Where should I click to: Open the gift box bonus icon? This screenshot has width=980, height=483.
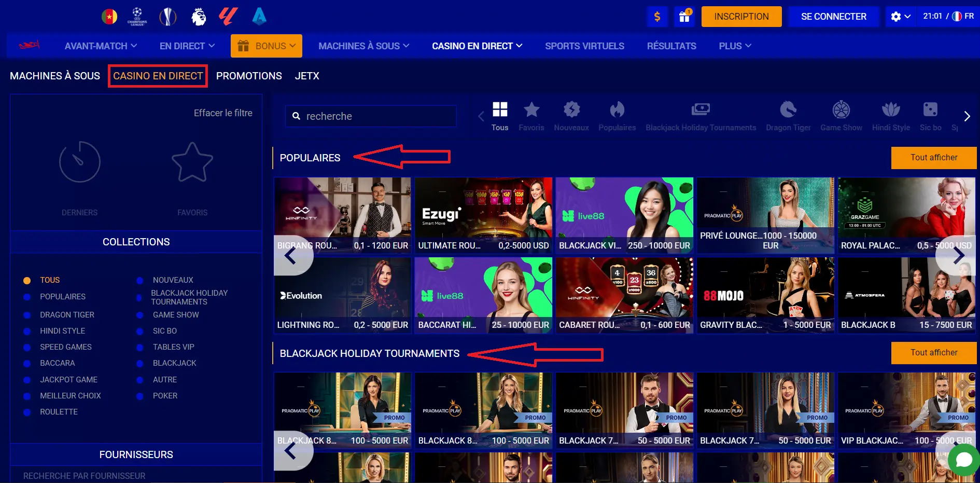click(684, 17)
